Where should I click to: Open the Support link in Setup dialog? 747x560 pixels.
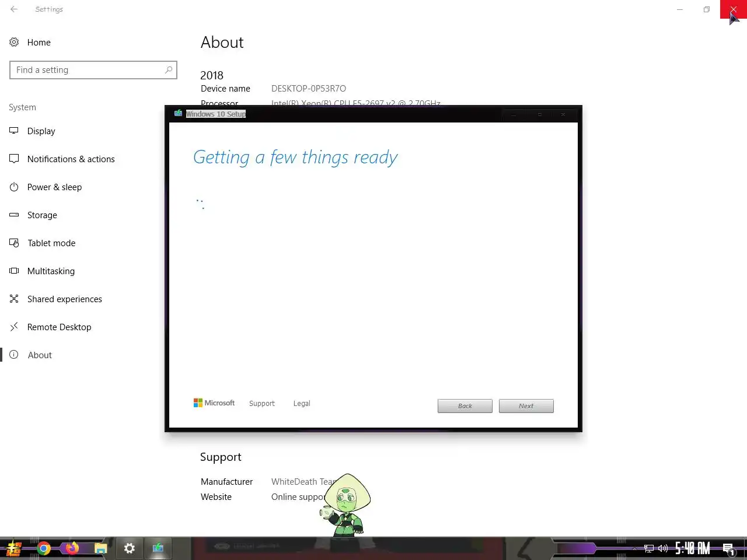[261, 404]
